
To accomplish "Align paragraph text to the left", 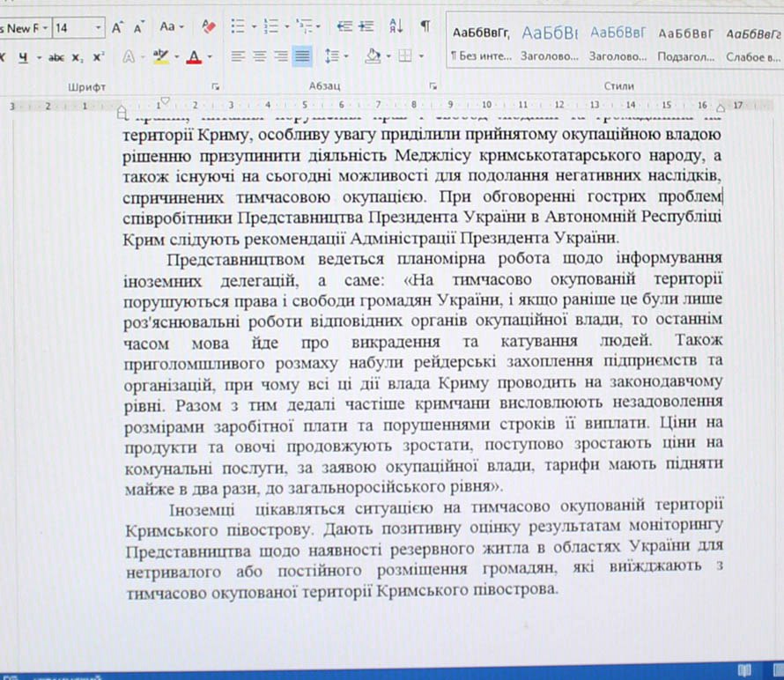I will click(x=238, y=56).
